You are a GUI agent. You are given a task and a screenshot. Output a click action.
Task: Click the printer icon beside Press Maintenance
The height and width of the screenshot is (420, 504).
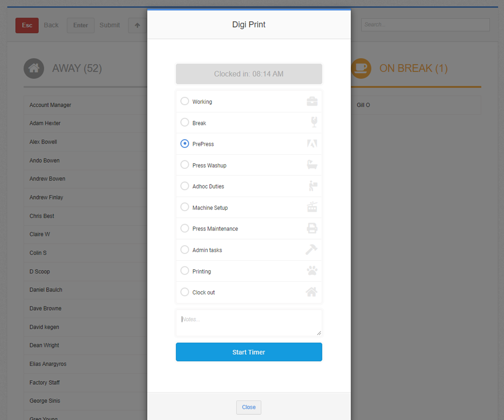tap(312, 228)
